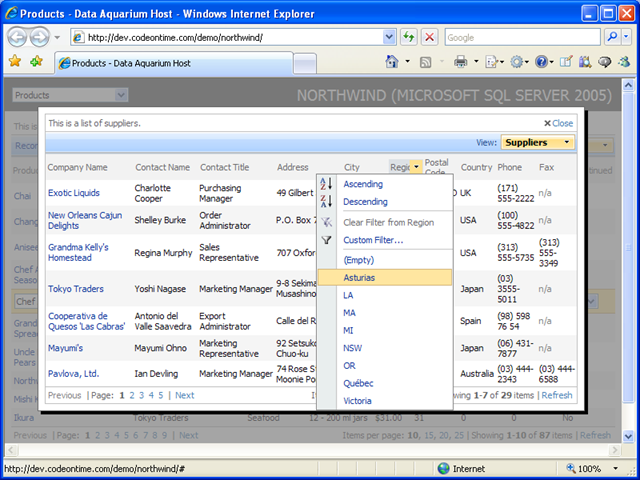Click the red Stop loading icon
The height and width of the screenshot is (480, 640).
[x=429, y=37]
